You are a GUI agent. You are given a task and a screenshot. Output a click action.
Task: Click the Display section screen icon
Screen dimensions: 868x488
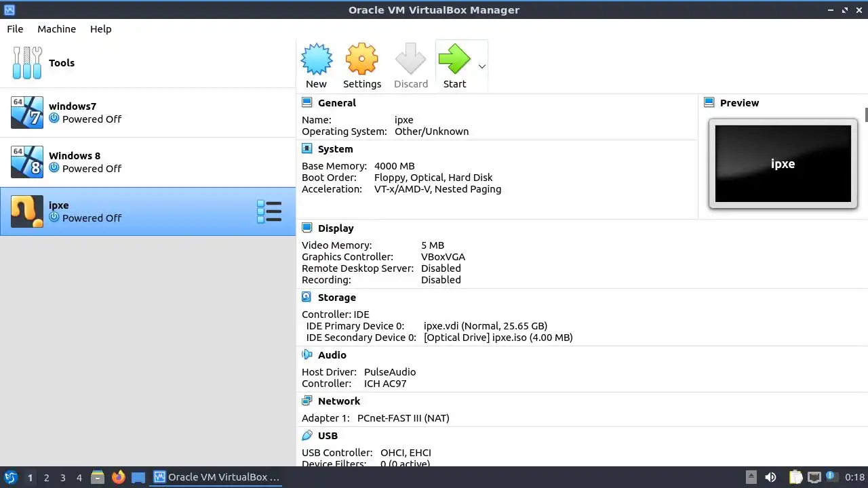(307, 228)
